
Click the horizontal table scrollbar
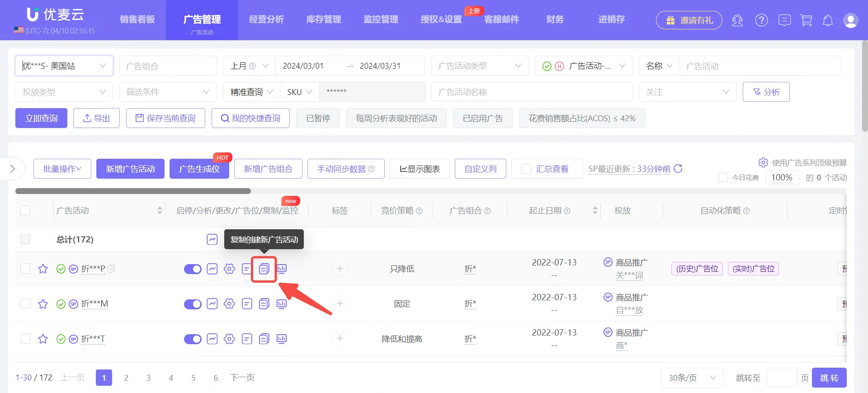(133, 191)
